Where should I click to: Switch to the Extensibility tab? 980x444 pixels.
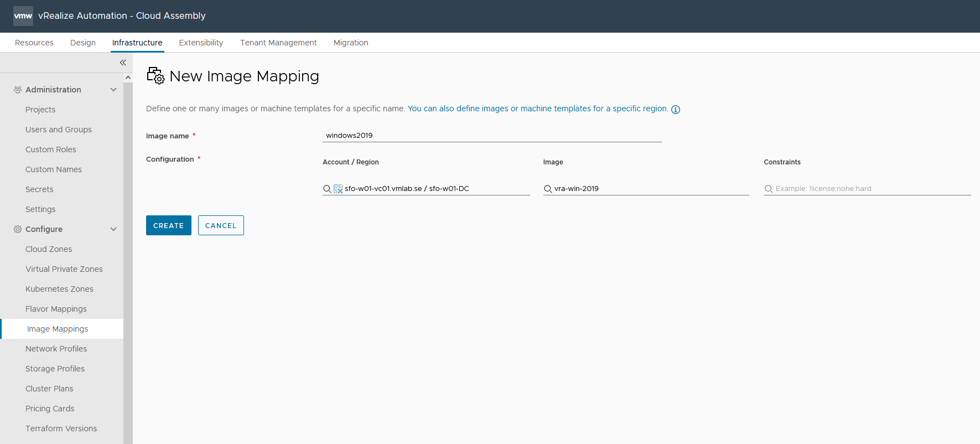click(201, 43)
